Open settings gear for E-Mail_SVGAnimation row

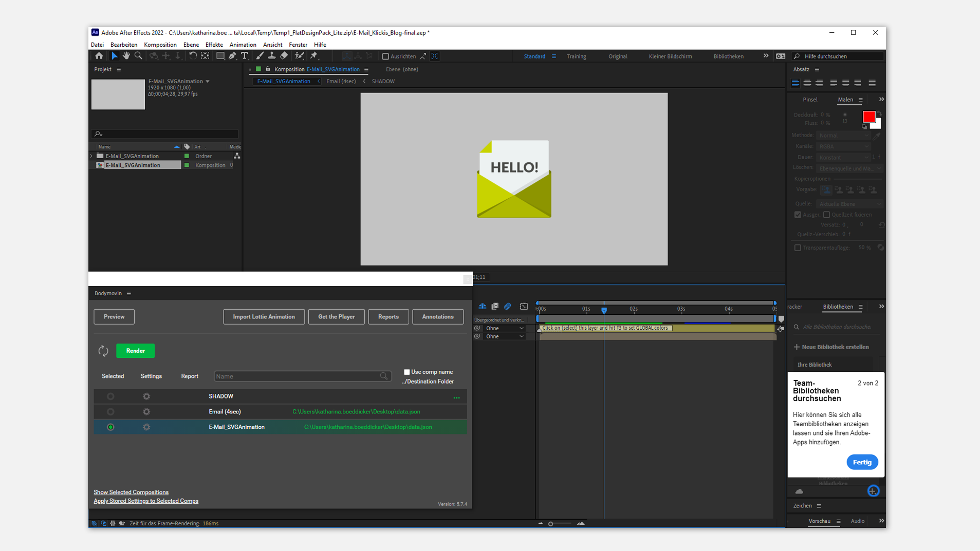coord(146,427)
